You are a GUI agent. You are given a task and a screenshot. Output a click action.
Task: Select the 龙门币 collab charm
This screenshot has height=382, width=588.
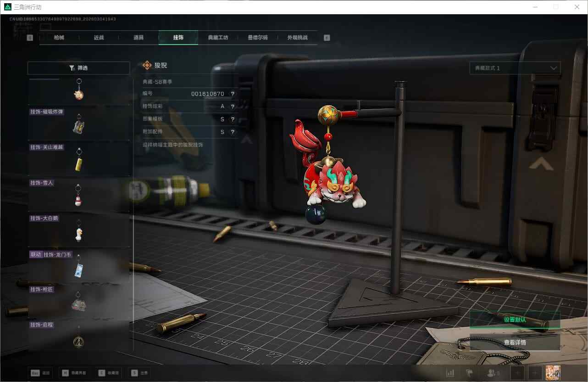(x=78, y=266)
